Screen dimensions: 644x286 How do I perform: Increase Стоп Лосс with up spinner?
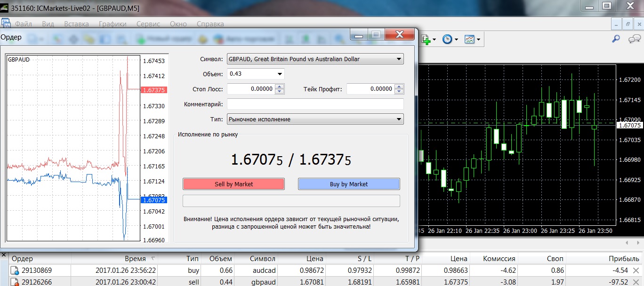point(280,86)
